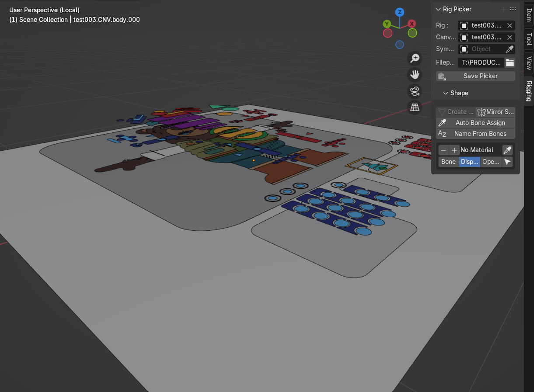Viewport: 534px width, 392px height.
Task: Open the Filepath folder browse icon
Action: coord(510,62)
